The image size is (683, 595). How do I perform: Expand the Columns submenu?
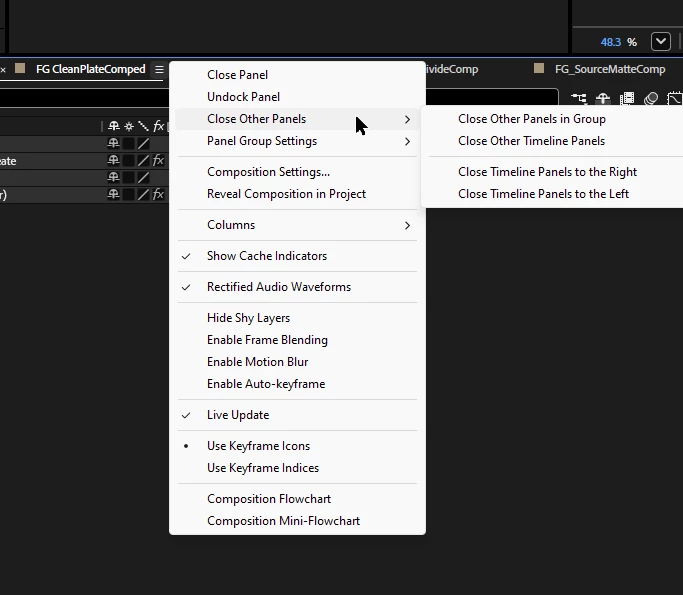point(297,225)
